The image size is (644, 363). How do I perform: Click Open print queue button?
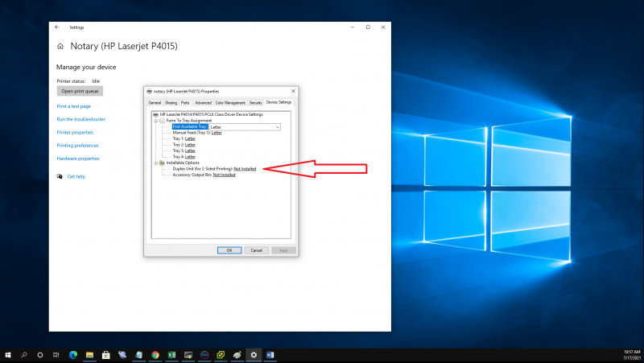[80, 91]
